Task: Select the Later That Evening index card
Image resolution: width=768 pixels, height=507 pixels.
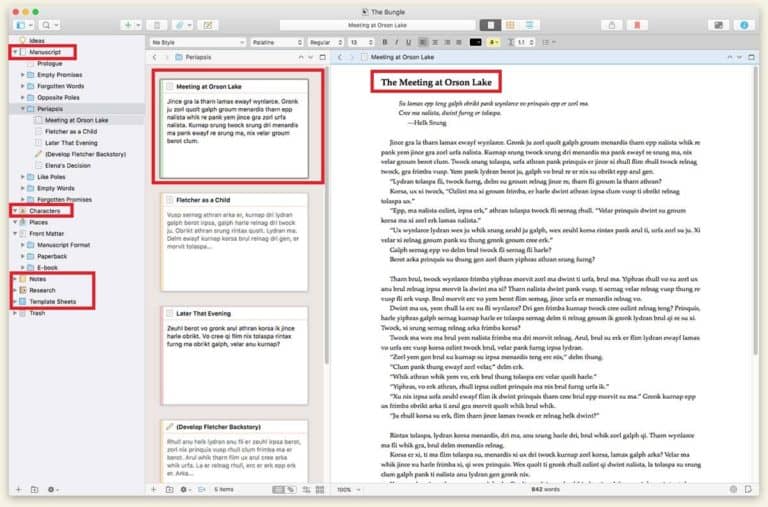Action: tap(235, 356)
